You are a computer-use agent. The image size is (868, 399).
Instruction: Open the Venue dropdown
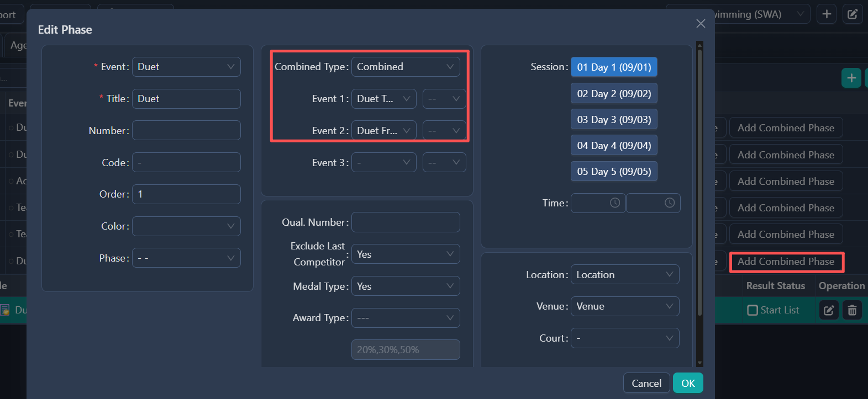[x=625, y=306]
